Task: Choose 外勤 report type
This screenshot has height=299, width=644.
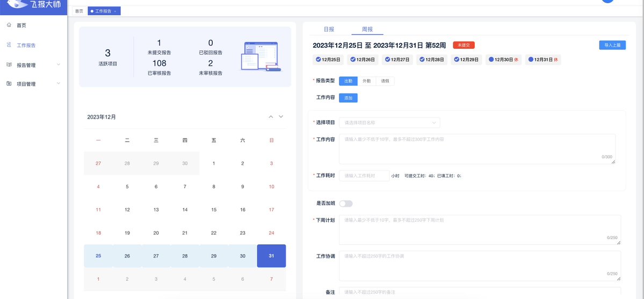Action: pos(367,81)
